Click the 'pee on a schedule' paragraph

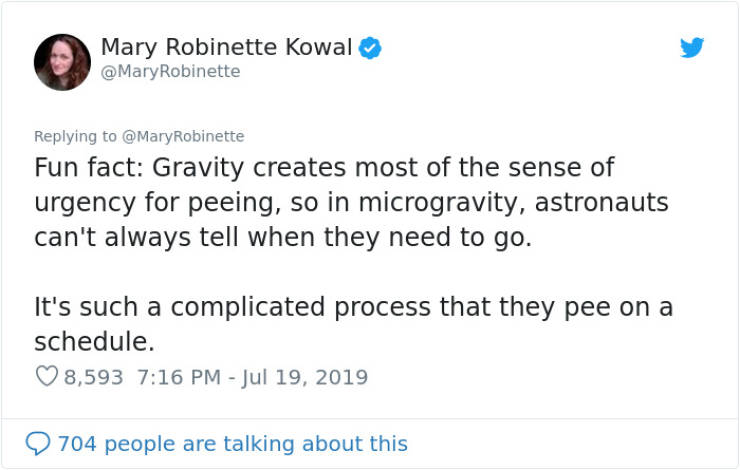tap(353, 324)
